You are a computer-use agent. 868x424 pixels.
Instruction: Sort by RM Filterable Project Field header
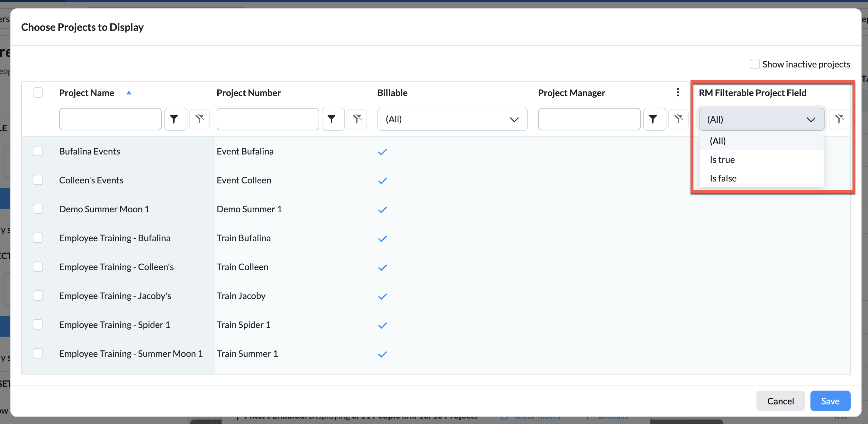(x=752, y=93)
